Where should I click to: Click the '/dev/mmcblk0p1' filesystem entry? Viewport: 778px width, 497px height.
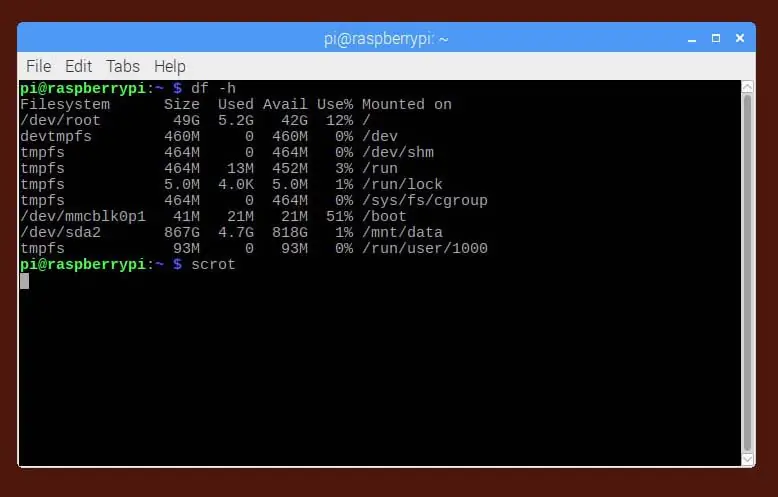click(83, 217)
